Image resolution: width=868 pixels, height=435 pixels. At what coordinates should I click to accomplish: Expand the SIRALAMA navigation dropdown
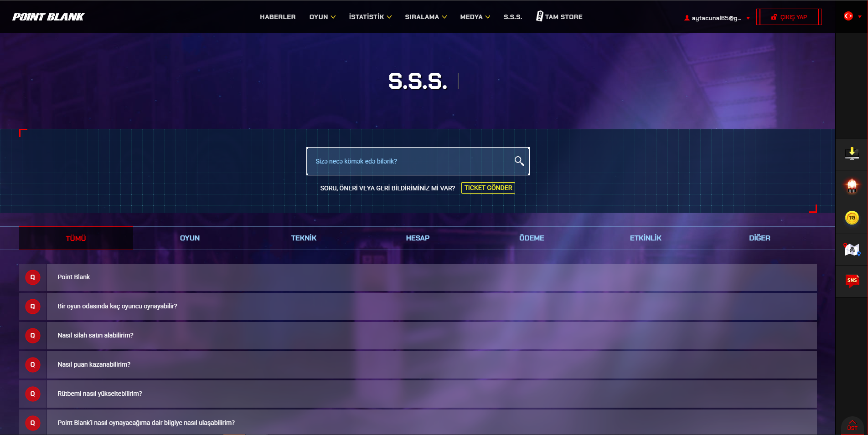426,17
